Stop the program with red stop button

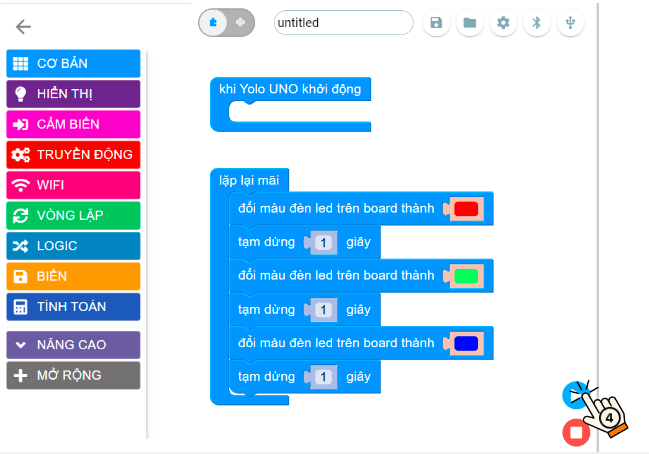click(x=575, y=432)
